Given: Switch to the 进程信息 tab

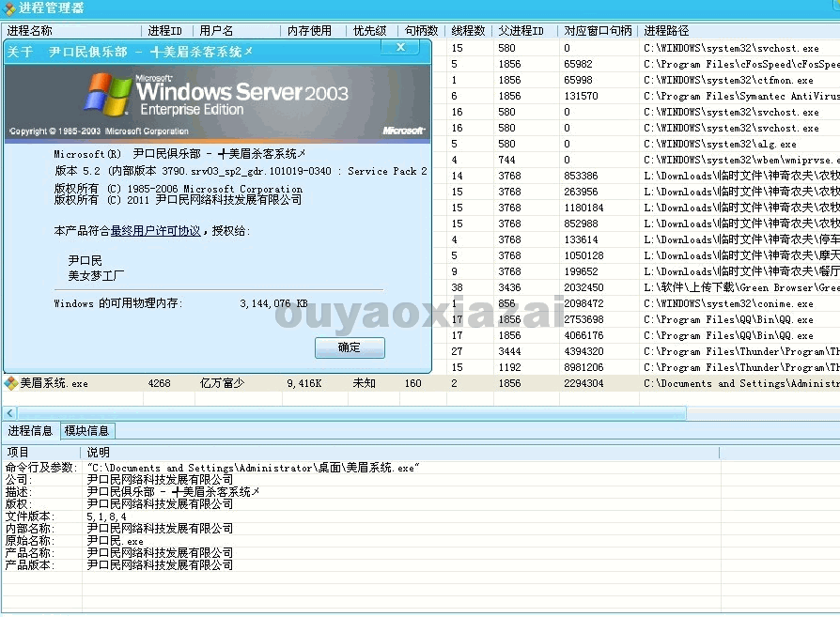Looking at the screenshot, I should point(30,431).
